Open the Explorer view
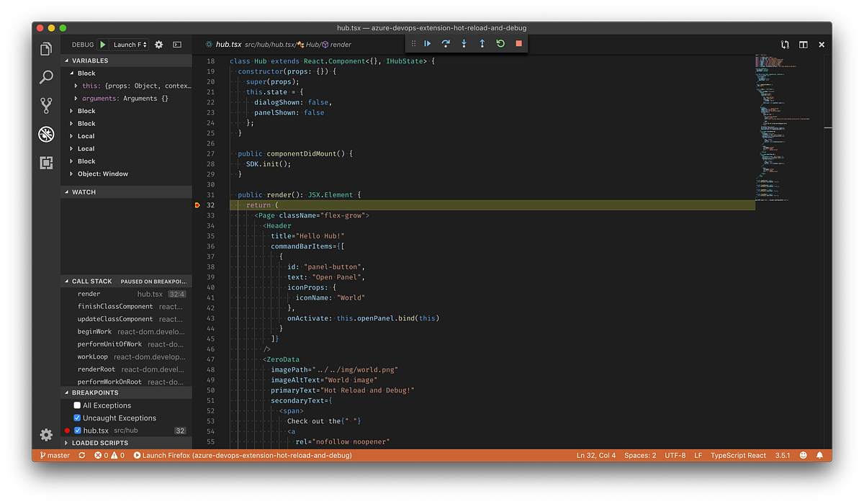 pyautogui.click(x=45, y=48)
